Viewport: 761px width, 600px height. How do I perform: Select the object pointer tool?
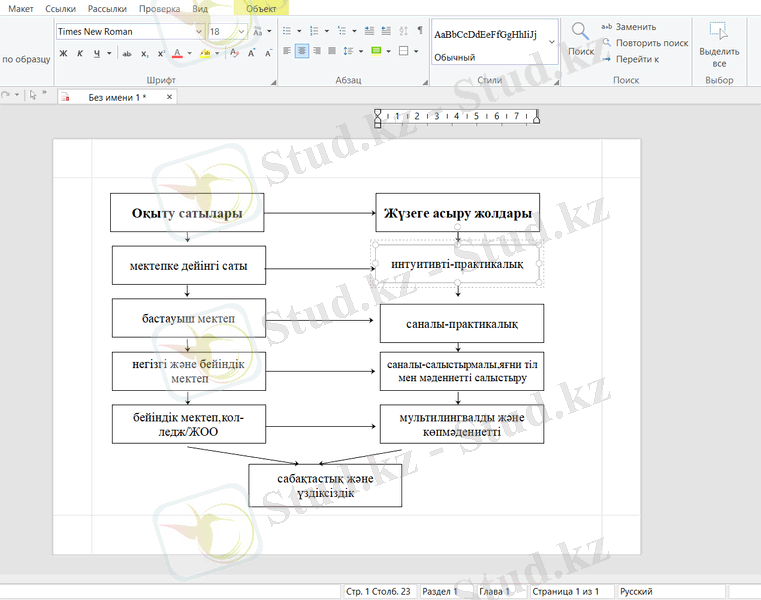click(33, 95)
